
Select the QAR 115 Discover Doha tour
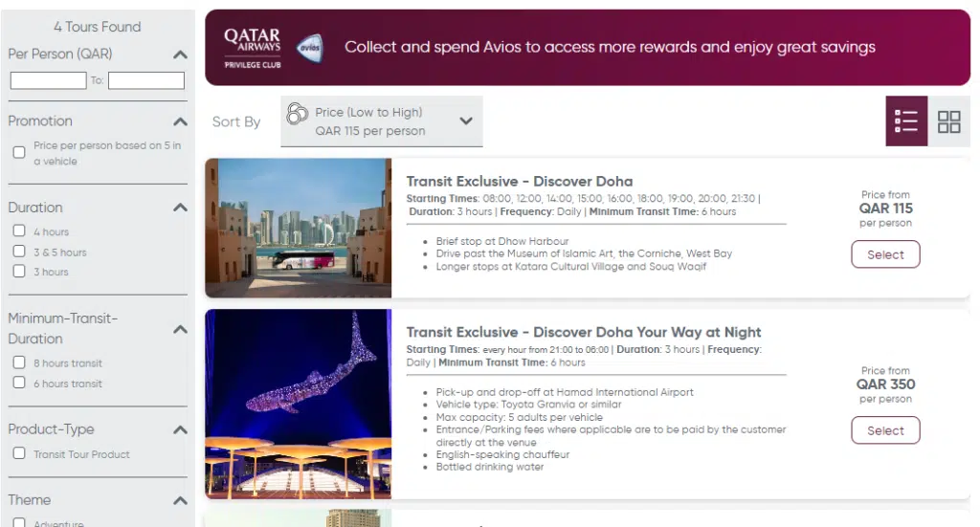885,254
